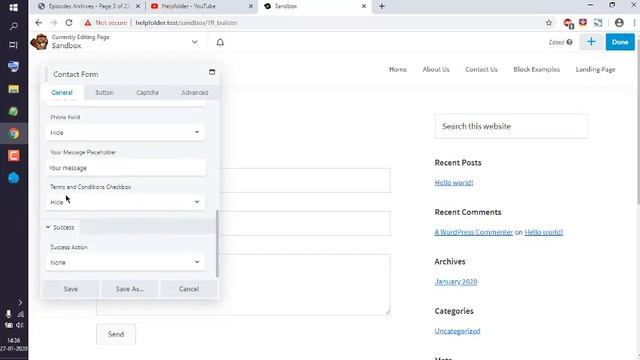Click the browser back arrow
The image size is (640, 360).
click(x=39, y=23)
